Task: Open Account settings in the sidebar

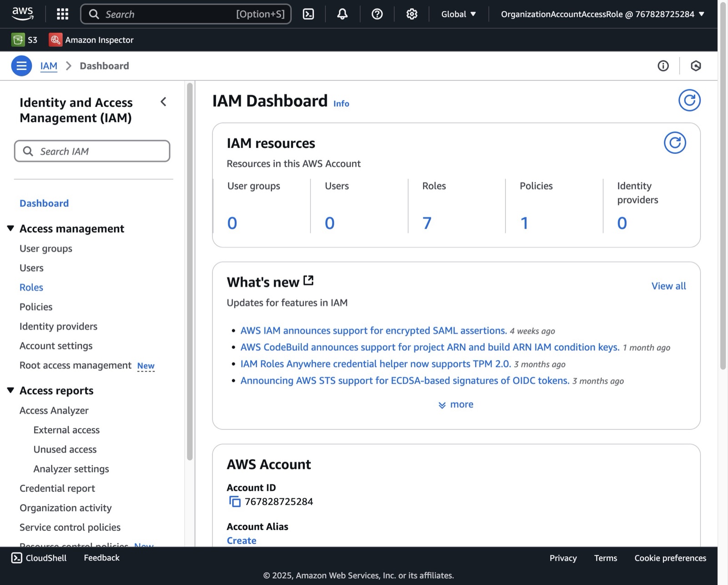Action: click(x=56, y=346)
